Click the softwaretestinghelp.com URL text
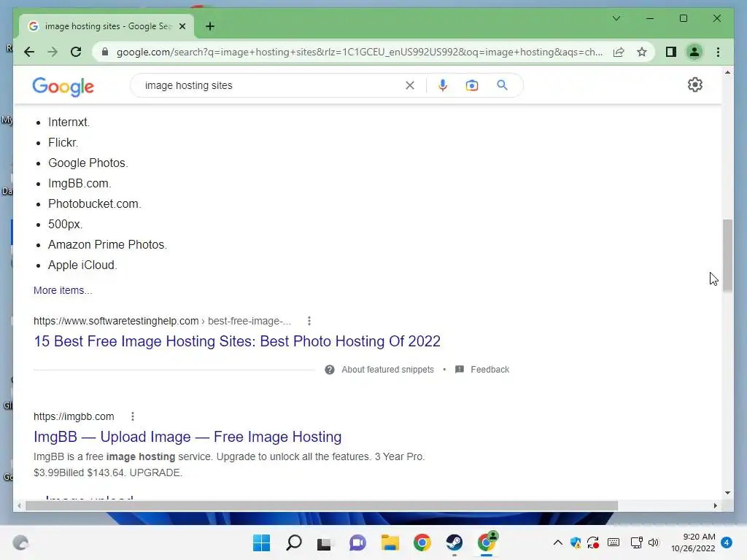This screenshot has height=560, width=747. (x=116, y=321)
